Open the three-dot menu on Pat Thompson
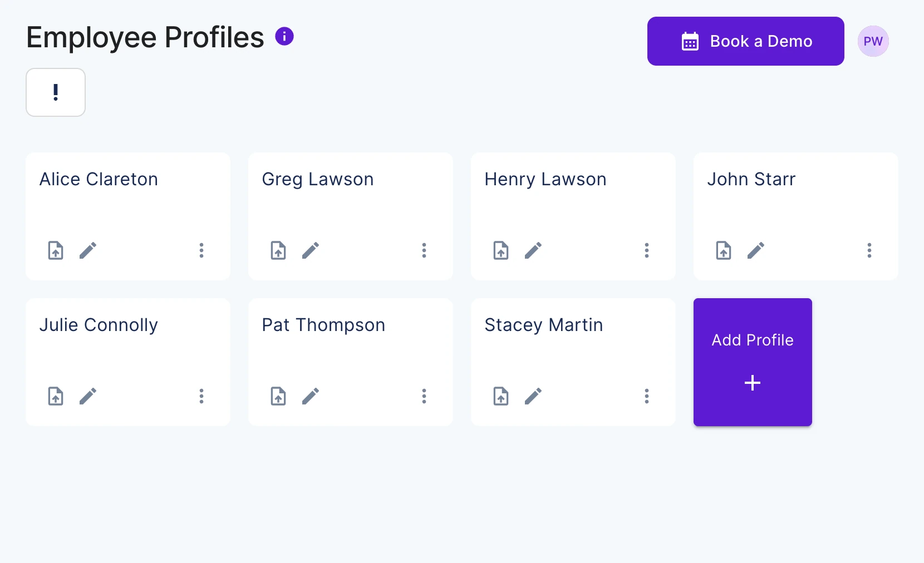The image size is (924, 563). [424, 396]
